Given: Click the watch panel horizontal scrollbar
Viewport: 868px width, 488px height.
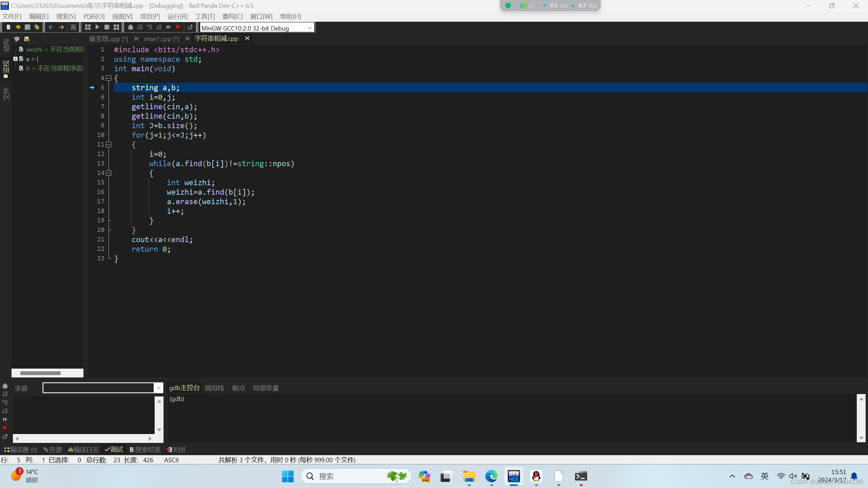Looking at the screenshot, I should 40,373.
